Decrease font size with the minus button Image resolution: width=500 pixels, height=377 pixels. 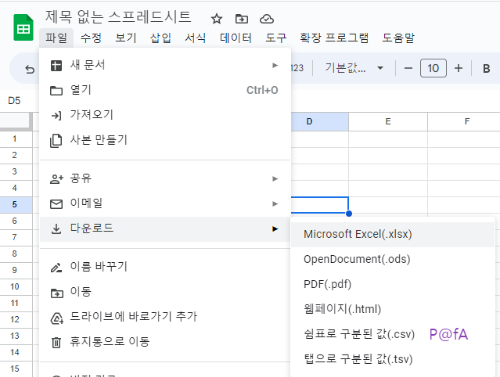click(x=408, y=68)
